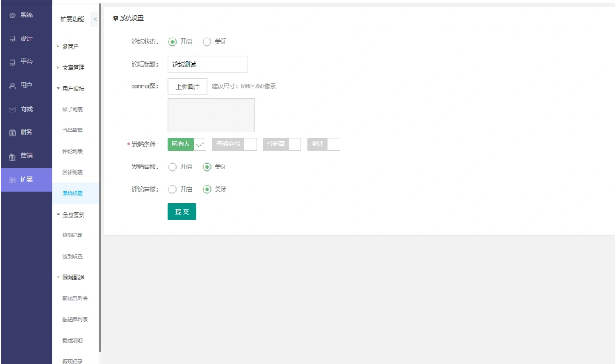Collapse the 扩展功能 submenu with double-chevron

[95, 18]
